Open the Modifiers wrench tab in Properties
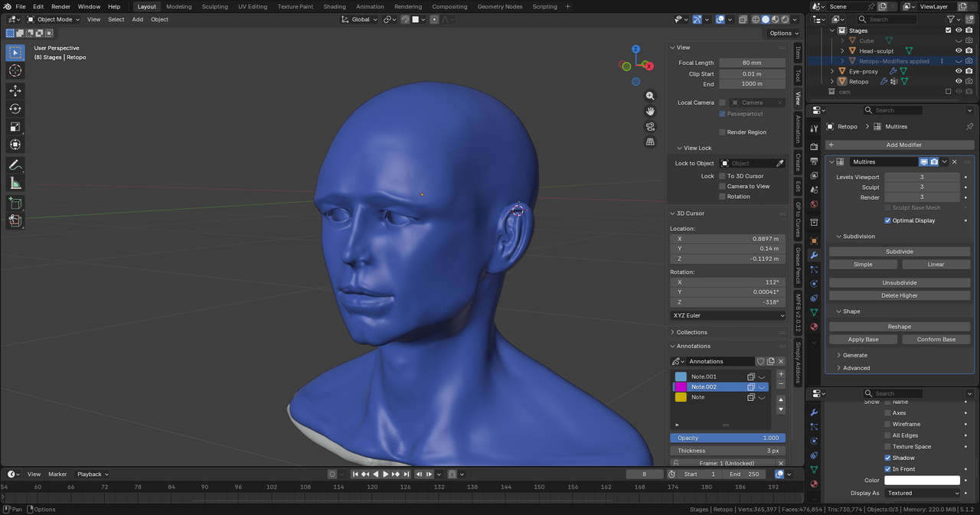This screenshot has width=980, height=515. point(814,255)
